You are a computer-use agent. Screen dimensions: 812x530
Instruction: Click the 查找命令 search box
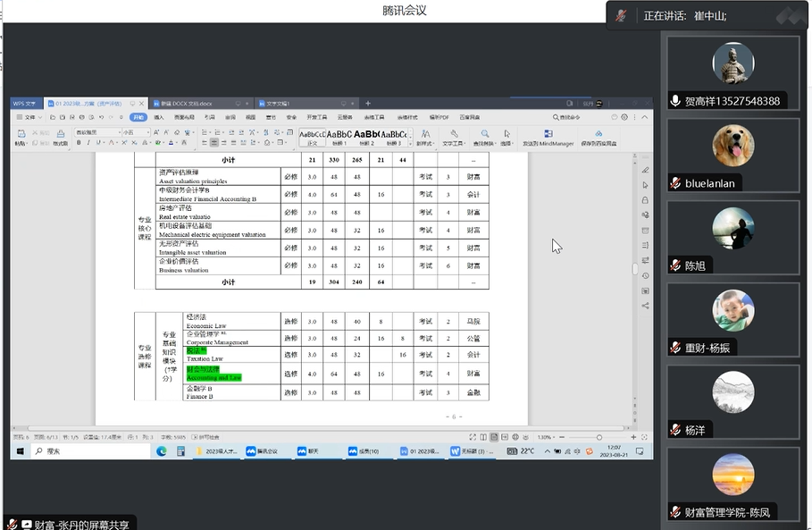pos(567,117)
